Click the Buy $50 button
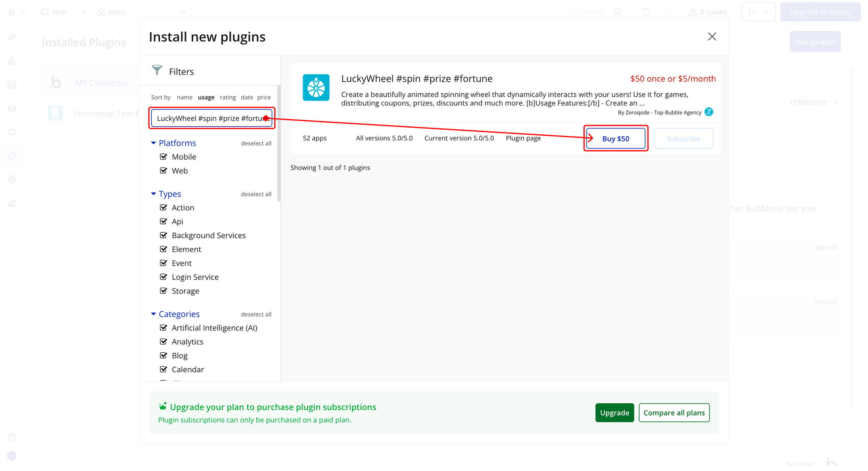868x471 pixels. pos(615,139)
